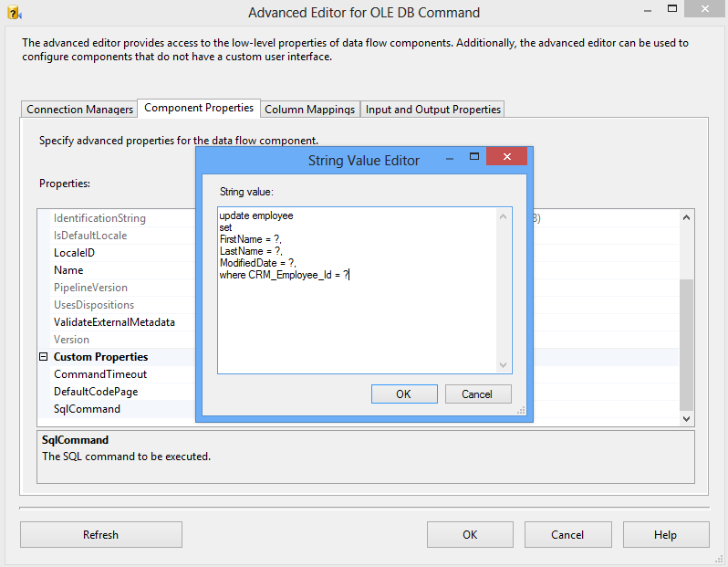Select the IsDefaultLocale property

pyautogui.click(x=90, y=236)
